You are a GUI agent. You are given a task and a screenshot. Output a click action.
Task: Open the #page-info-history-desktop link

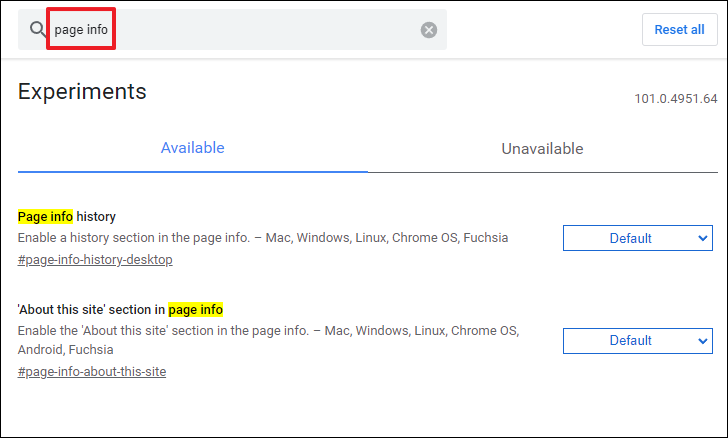coord(95,259)
